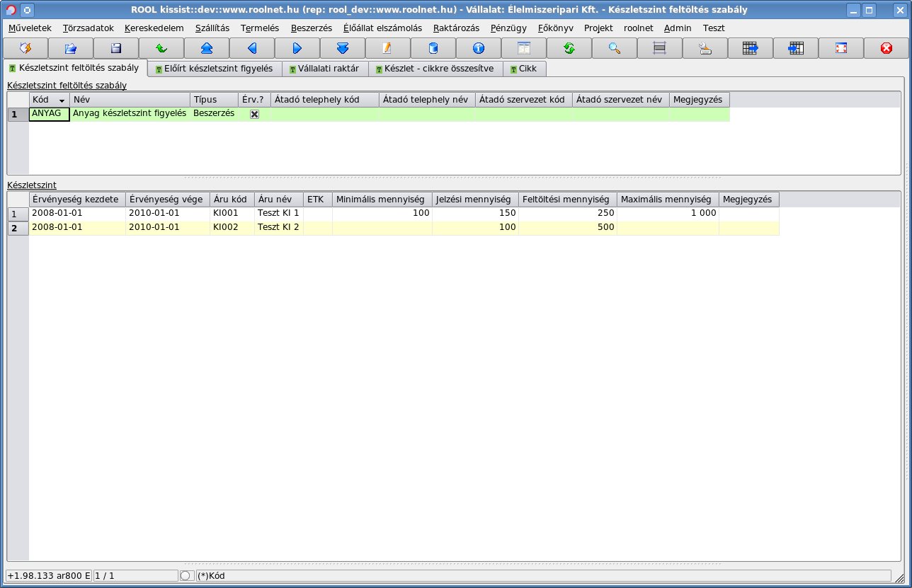The width and height of the screenshot is (912, 588).
Task: Toggle the Érv.? checkbox in ANYAG row
Action: click(x=254, y=114)
